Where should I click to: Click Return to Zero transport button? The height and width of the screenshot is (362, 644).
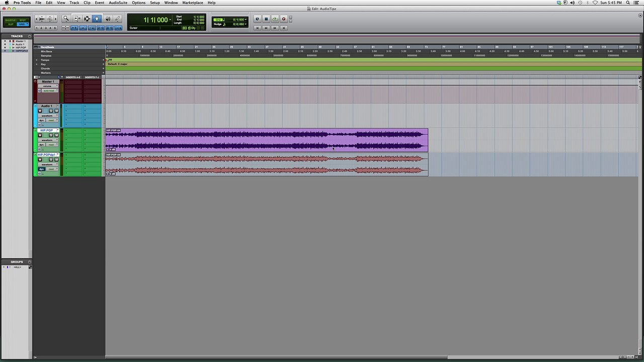[258, 28]
